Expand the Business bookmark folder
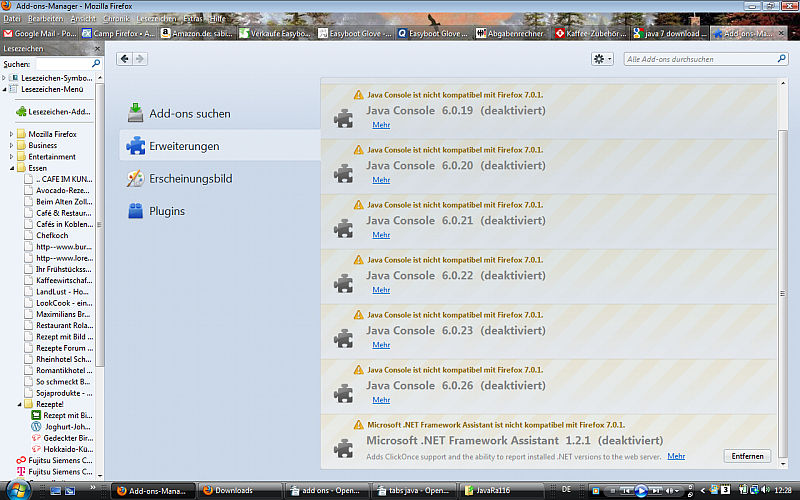 point(11,145)
